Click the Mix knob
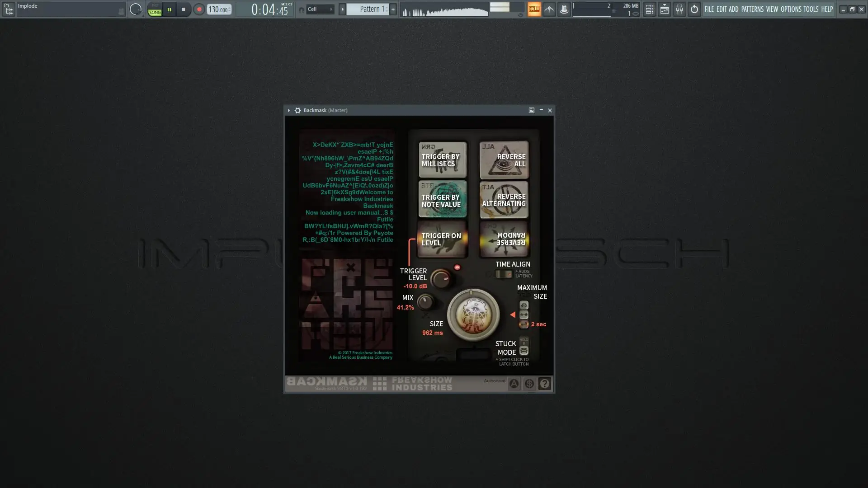 click(x=425, y=302)
